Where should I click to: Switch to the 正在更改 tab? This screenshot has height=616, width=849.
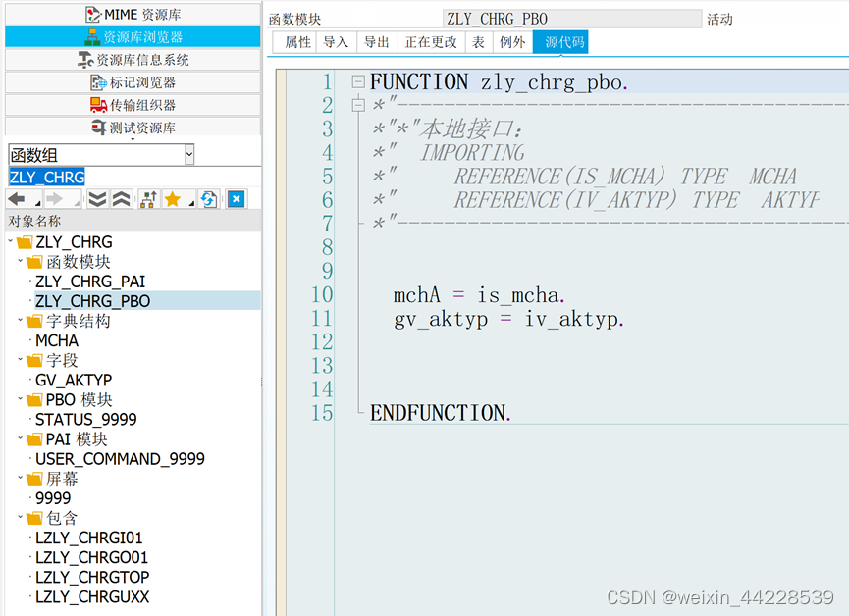431,42
